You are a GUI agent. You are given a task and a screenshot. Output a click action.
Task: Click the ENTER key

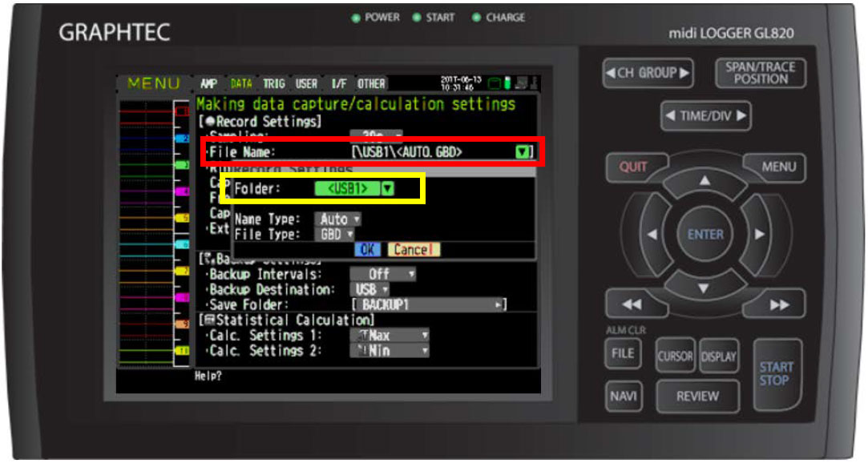coord(705,235)
